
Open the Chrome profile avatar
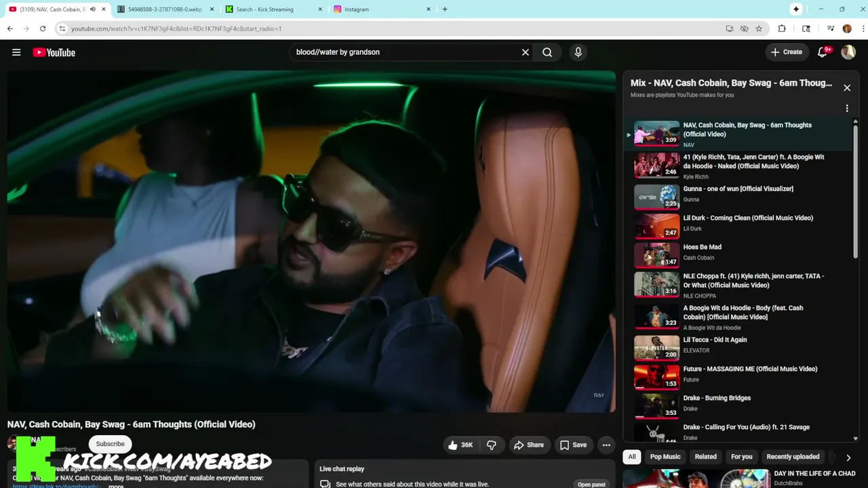pos(847,28)
